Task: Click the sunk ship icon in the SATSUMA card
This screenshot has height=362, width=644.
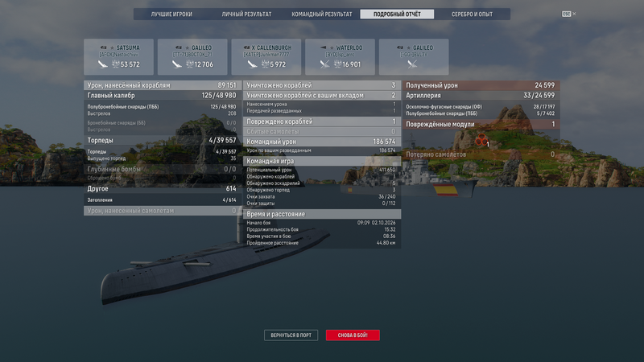Action: point(102,64)
